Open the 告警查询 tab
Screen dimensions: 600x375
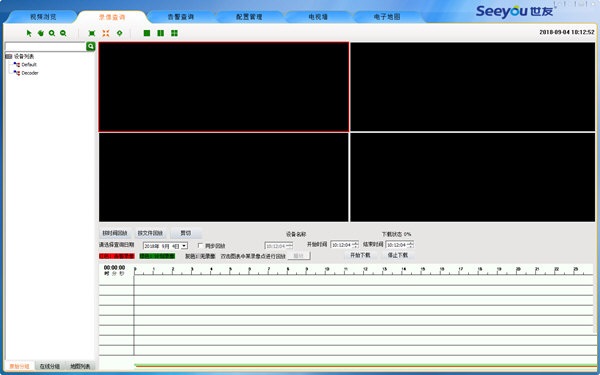tap(181, 17)
